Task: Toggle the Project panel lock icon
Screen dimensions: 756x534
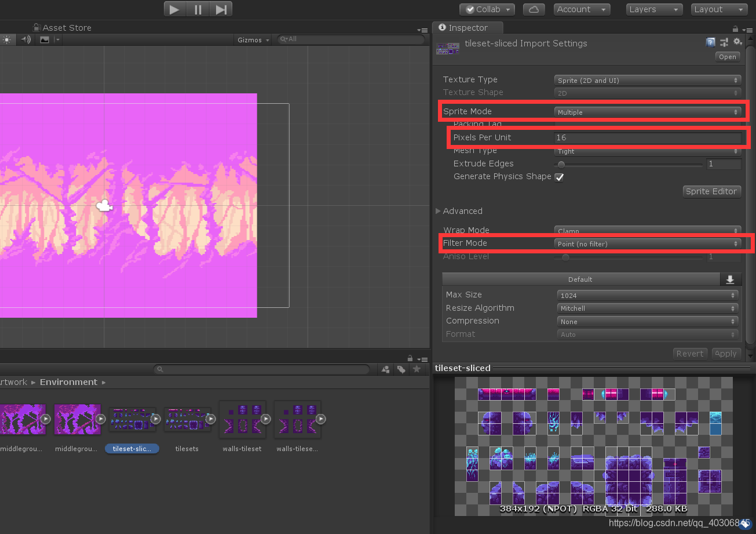Action: pos(410,358)
